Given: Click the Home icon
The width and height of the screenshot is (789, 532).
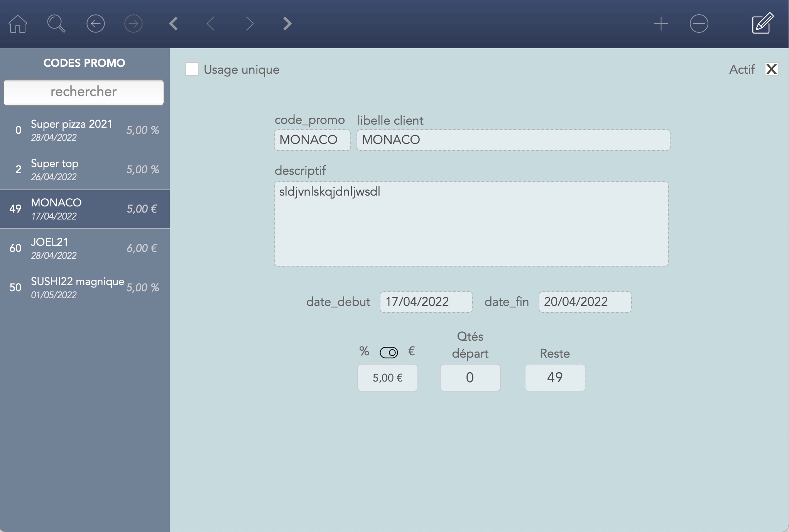Looking at the screenshot, I should (x=18, y=24).
